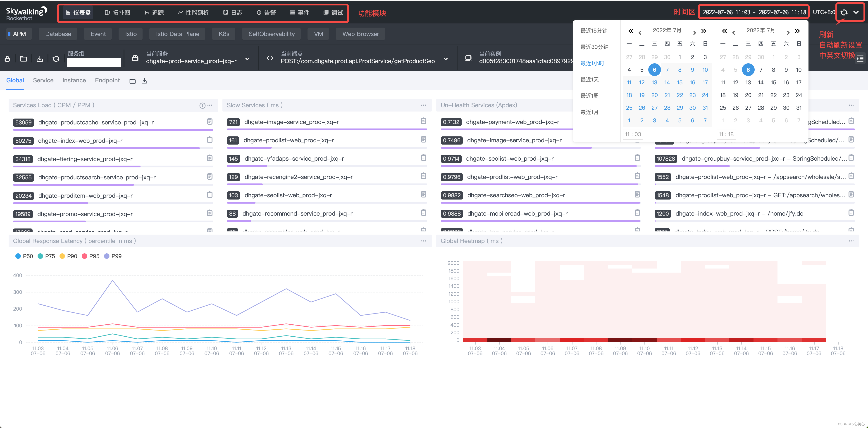The image size is (868, 428).
Task: Select the SelfObservability group
Action: pyautogui.click(x=272, y=34)
